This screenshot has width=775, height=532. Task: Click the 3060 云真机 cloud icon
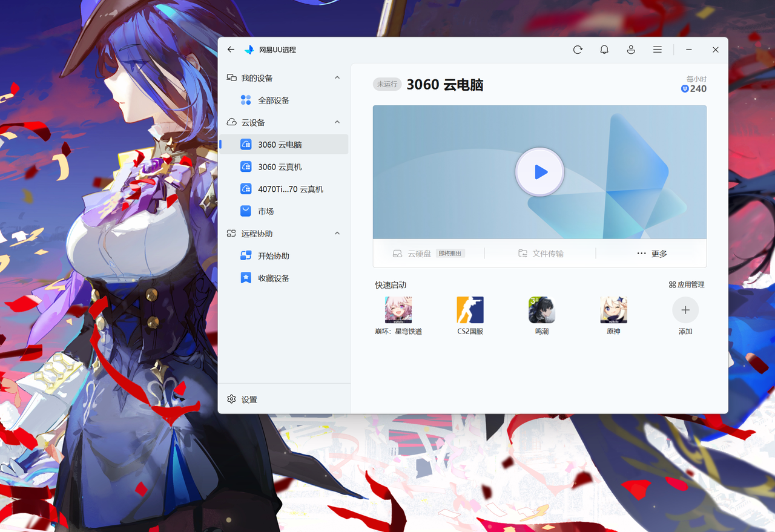(246, 167)
